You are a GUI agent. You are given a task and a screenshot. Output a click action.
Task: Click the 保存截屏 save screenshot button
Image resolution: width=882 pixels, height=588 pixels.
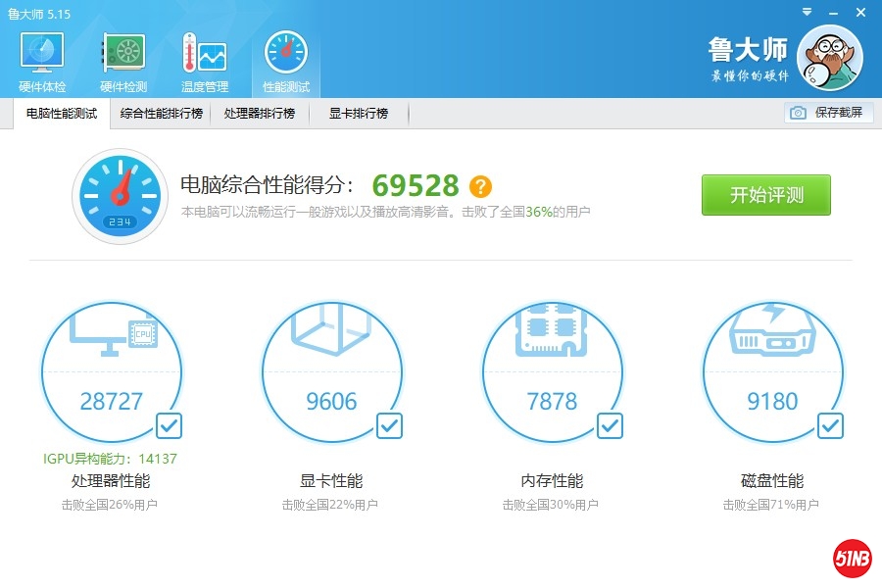[828, 113]
